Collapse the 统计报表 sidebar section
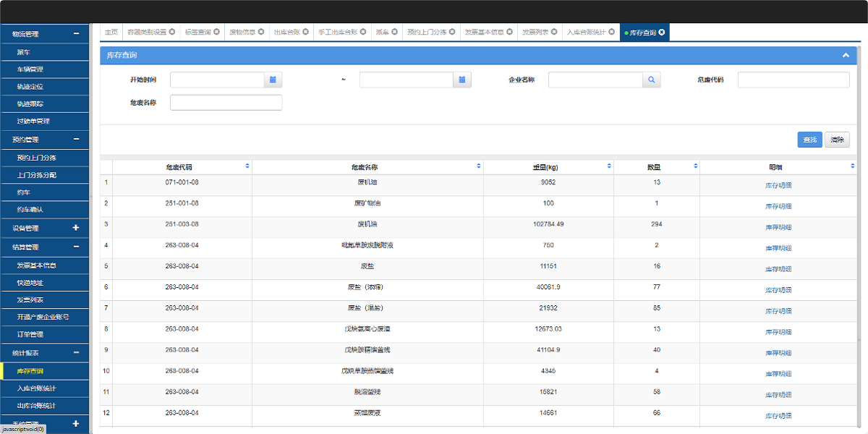This screenshot has height=434, width=868. pos(76,353)
